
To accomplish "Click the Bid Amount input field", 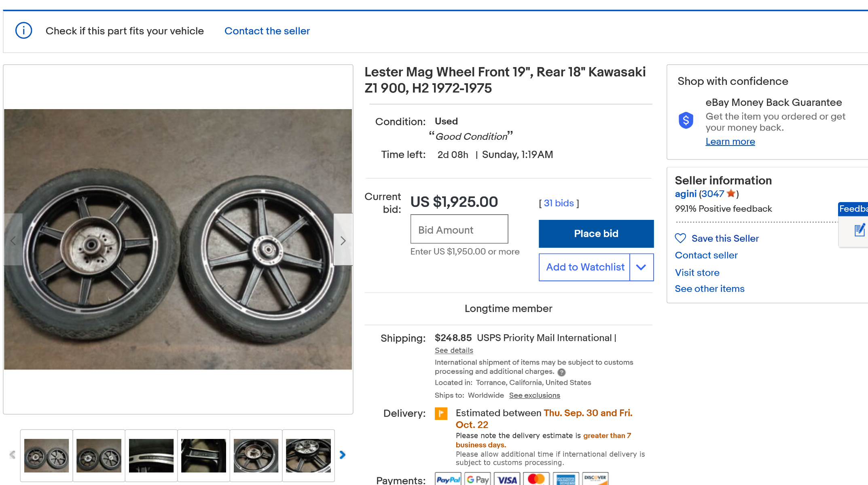I will 459,230.
